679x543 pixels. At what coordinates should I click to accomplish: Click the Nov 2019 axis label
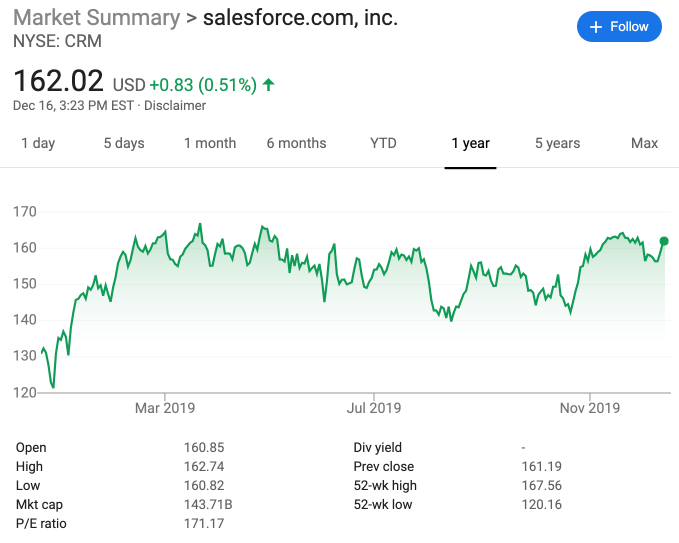pyautogui.click(x=590, y=408)
